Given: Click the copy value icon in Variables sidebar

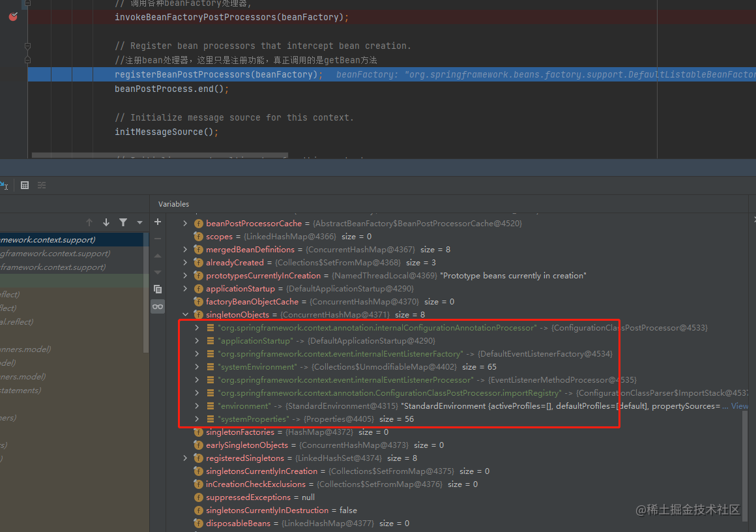Looking at the screenshot, I should (158, 289).
